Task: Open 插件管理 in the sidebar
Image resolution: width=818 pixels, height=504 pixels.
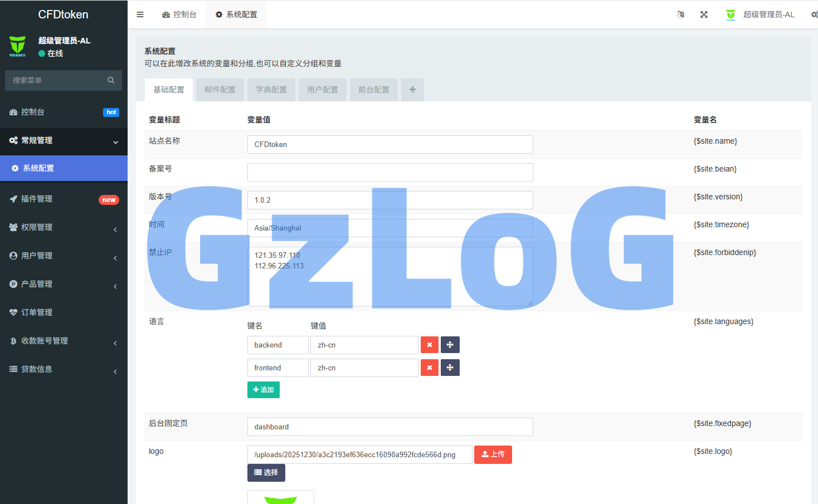Action: click(x=37, y=199)
